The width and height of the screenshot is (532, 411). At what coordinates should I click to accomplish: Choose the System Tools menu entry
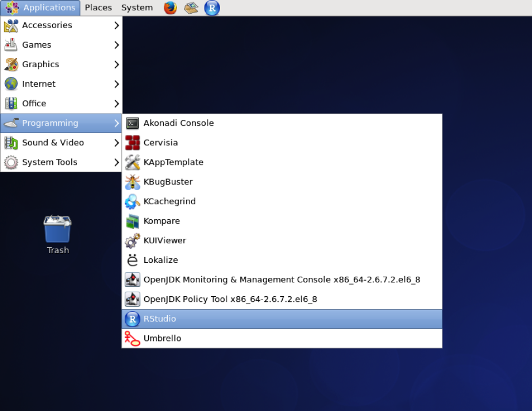pos(61,162)
